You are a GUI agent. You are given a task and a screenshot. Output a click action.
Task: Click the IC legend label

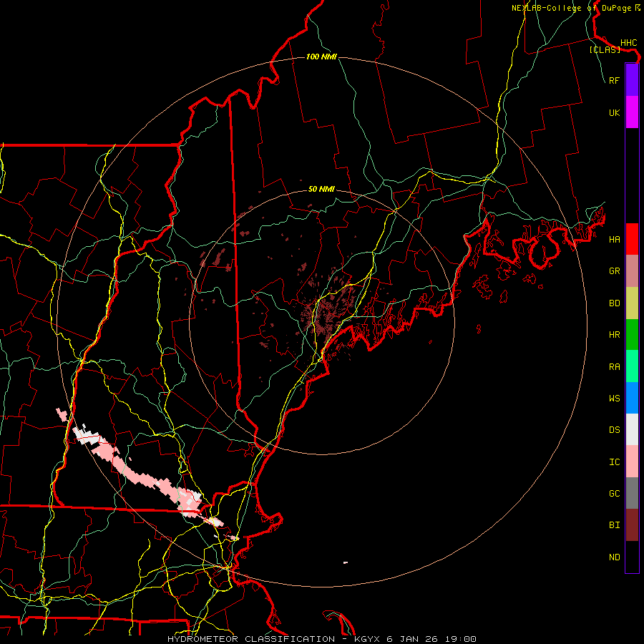[614, 462]
